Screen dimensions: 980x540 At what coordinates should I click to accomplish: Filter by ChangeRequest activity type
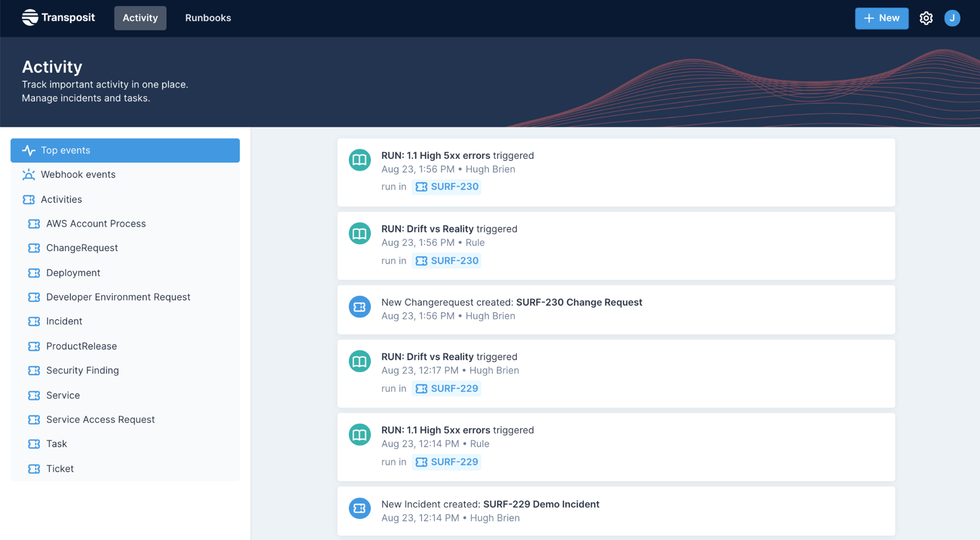pos(82,248)
